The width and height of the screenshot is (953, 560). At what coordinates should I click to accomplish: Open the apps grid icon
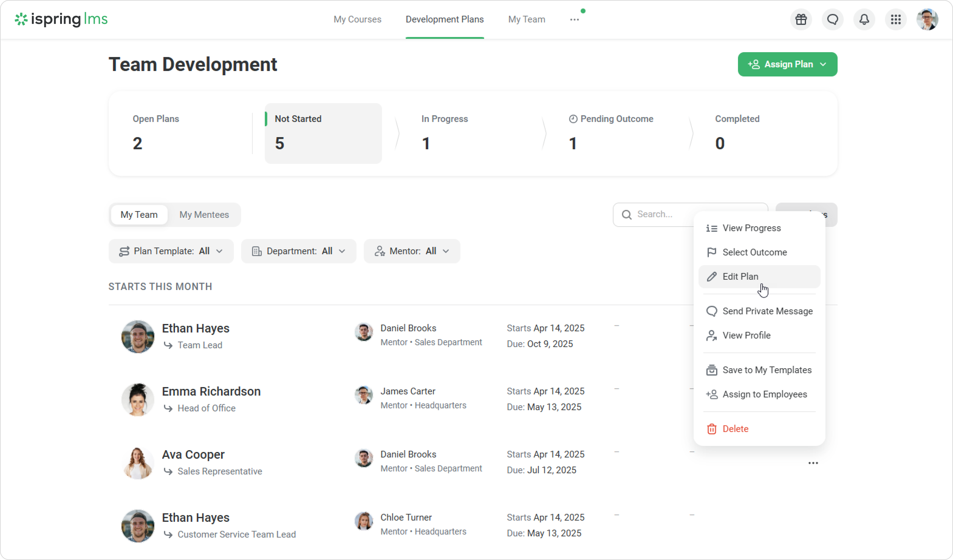[x=896, y=19]
